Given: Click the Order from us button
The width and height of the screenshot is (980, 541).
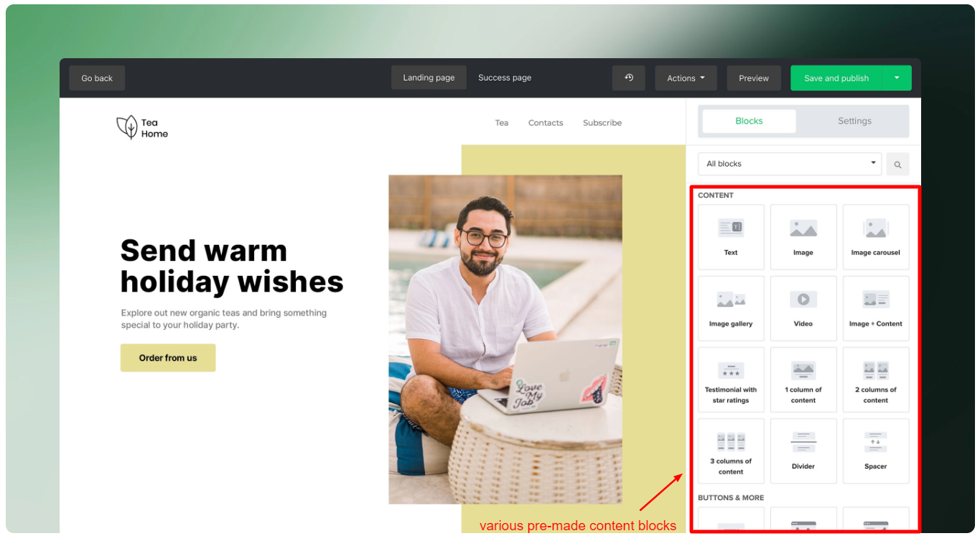Looking at the screenshot, I should click(167, 357).
